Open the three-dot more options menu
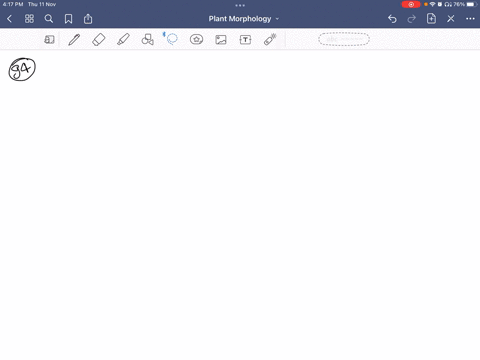Image resolution: width=480 pixels, height=360 pixels. (x=470, y=19)
